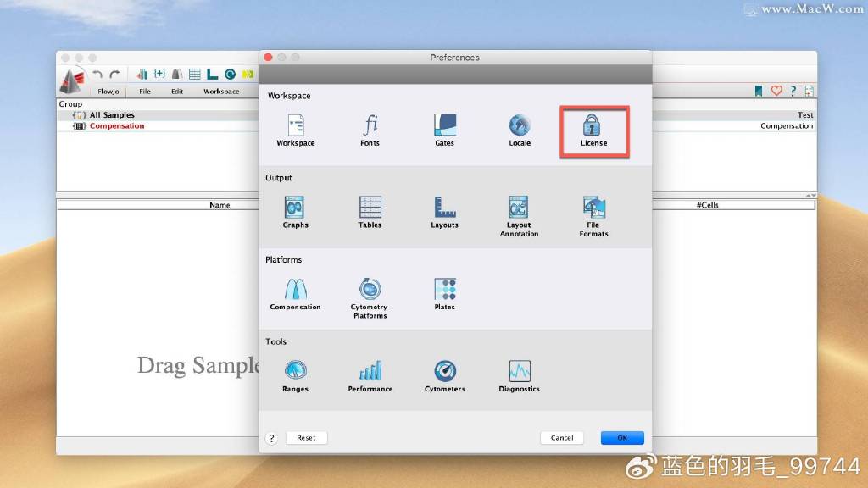Open Workspace preferences icon in Preferences
The image size is (868, 488).
(x=296, y=130)
